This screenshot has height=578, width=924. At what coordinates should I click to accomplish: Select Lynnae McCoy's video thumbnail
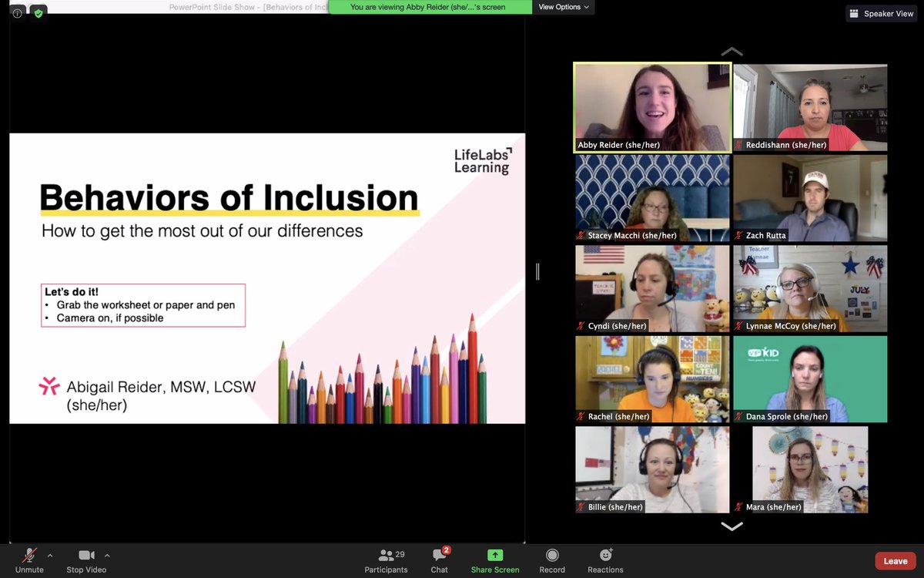tap(810, 288)
